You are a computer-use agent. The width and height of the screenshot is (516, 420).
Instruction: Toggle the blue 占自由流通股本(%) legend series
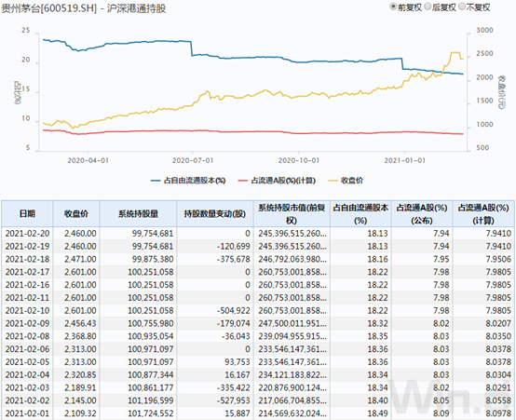(x=188, y=181)
